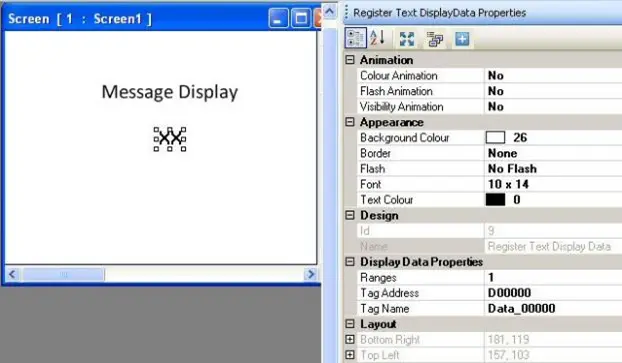Click the Screen1 horizontal scrollbar right arrow
Image resolution: width=622 pixels, height=363 pixels.
[x=311, y=274]
